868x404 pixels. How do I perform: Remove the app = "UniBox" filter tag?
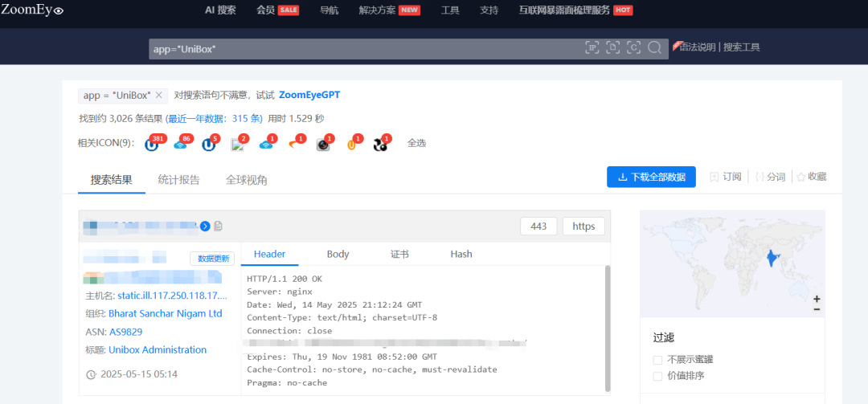(158, 96)
